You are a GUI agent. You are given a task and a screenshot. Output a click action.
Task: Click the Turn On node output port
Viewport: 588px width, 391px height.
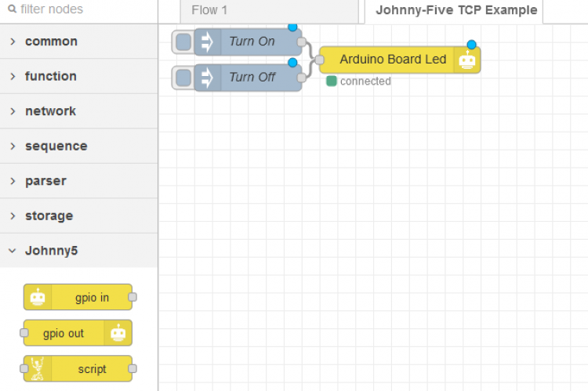tap(301, 42)
